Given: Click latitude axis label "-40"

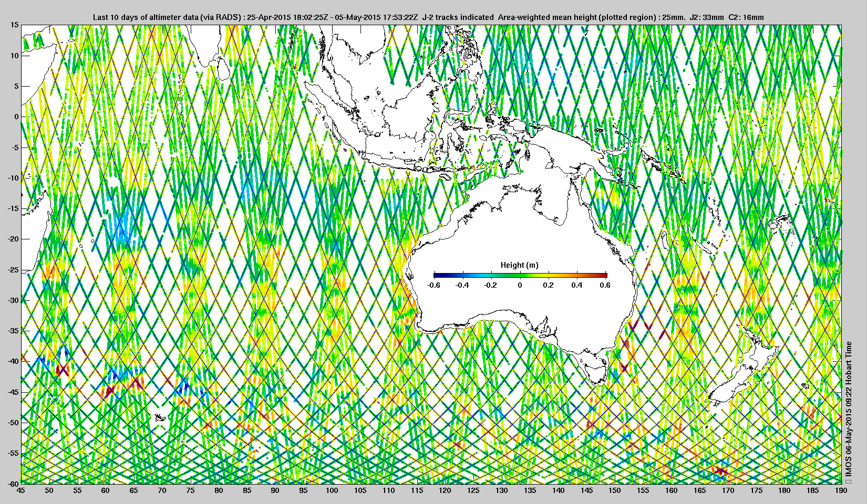Looking at the screenshot, I should coord(14,361).
